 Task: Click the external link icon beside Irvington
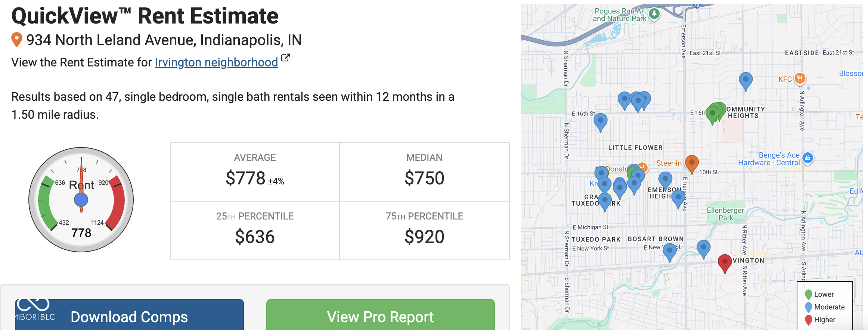pyautogui.click(x=285, y=58)
